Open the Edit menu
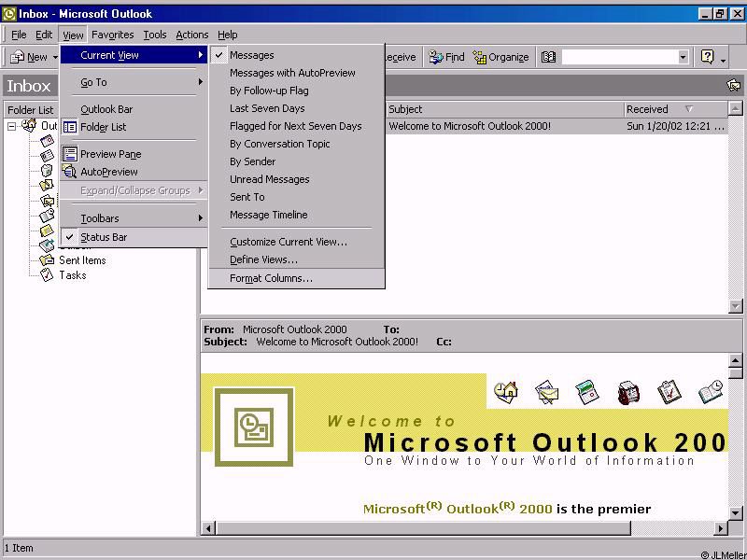 click(x=44, y=35)
